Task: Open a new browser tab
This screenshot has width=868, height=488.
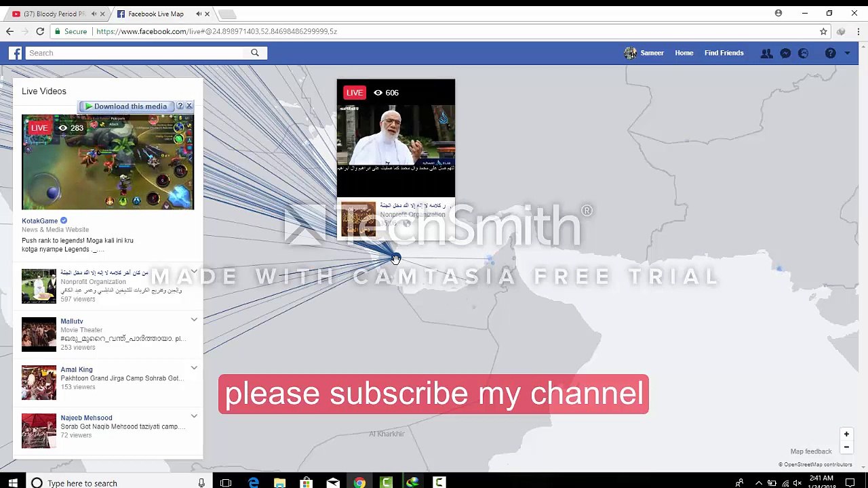Action: coord(227,14)
